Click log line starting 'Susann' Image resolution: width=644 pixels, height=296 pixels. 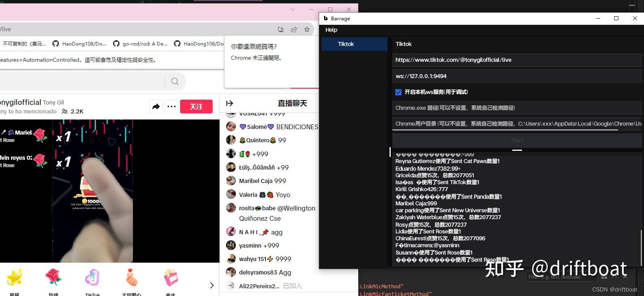click(x=434, y=252)
